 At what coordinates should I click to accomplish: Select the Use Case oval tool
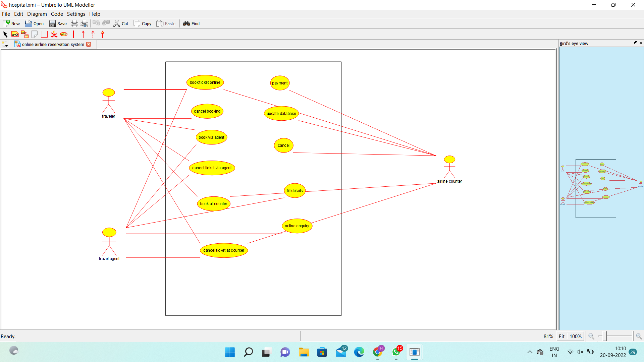[x=64, y=34]
